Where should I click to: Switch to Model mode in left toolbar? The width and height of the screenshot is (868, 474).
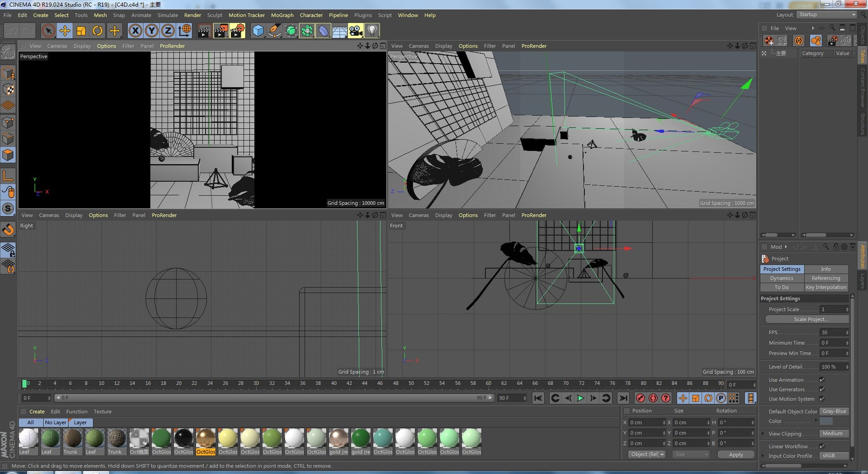pos(8,73)
